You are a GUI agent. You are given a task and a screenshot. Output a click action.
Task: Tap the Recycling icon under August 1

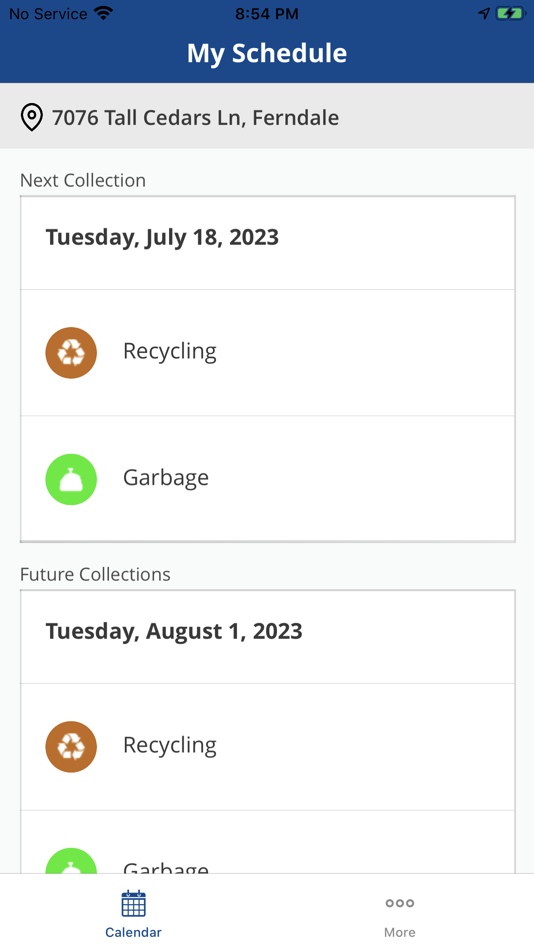(x=71, y=746)
